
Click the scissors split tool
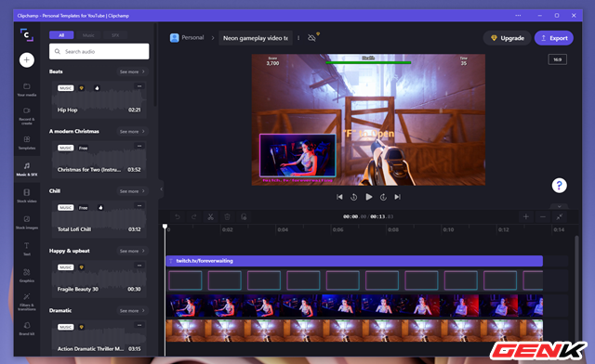(211, 217)
